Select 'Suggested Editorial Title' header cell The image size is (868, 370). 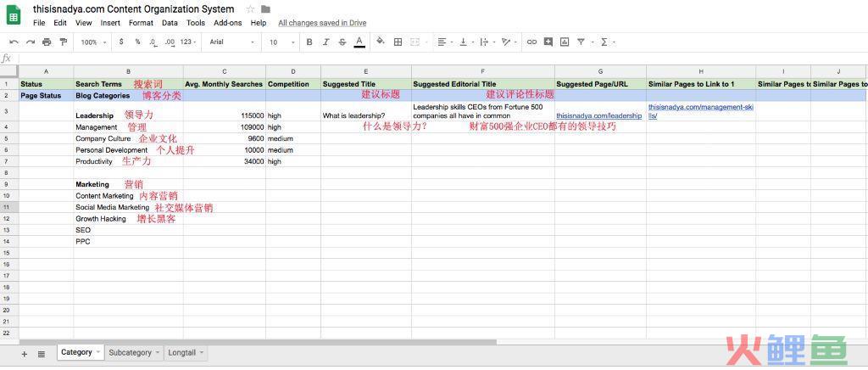(482, 84)
